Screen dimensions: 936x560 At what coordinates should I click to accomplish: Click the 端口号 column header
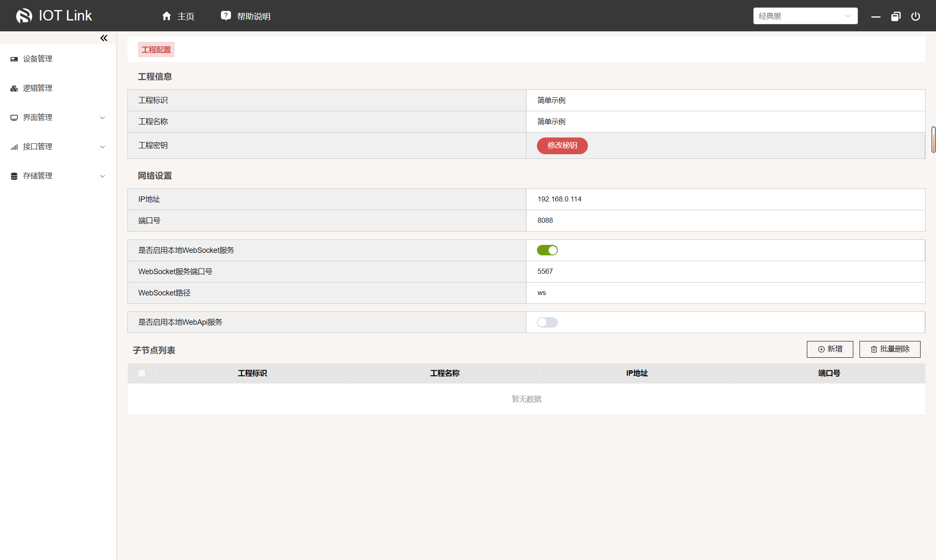pyautogui.click(x=829, y=373)
